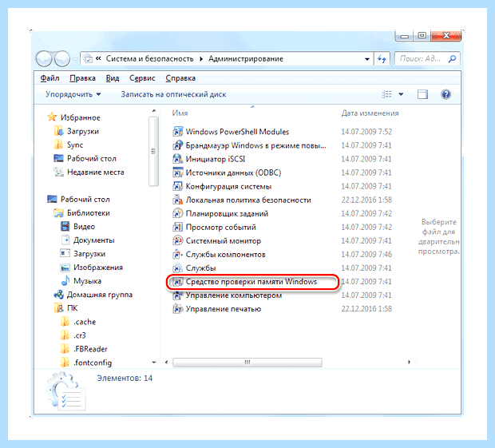Open the Упорядочить dropdown
The height and width of the screenshot is (448, 495).
coord(73,94)
